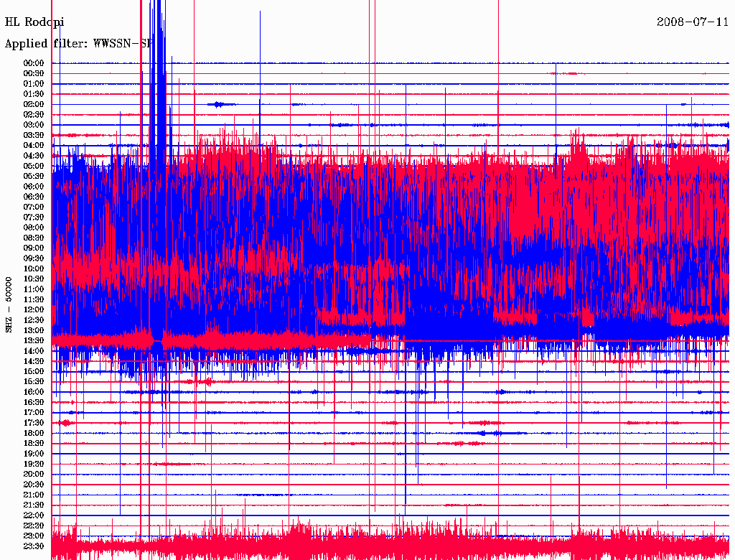Image resolution: width=735 pixels, height=560 pixels.
Task: Click the 00:00 time label
Action: point(34,63)
